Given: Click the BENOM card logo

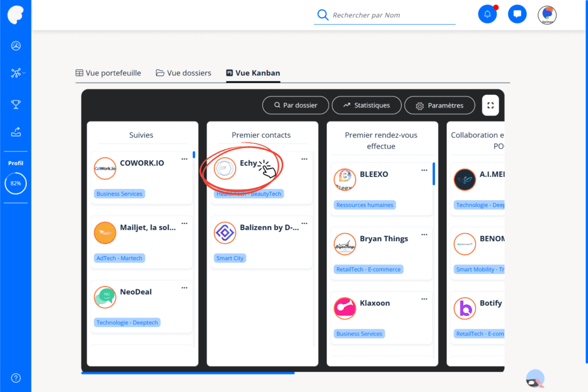Looking at the screenshot, I should tap(465, 244).
